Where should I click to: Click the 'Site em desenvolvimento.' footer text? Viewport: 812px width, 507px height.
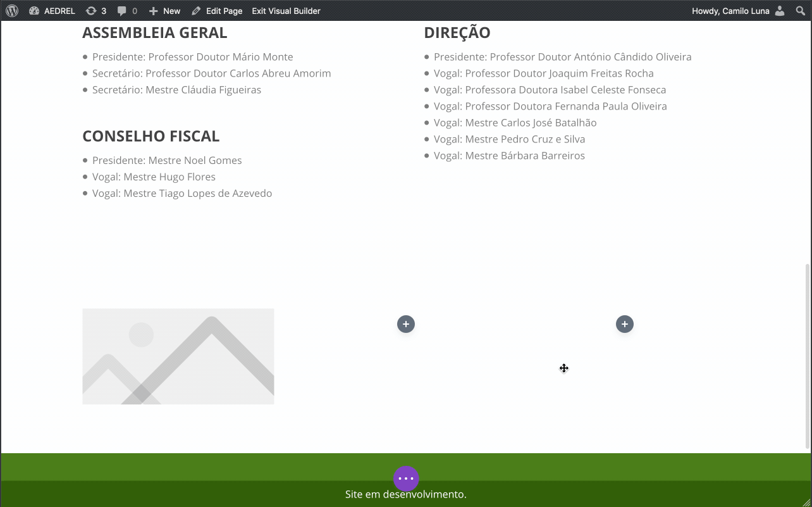(x=405, y=494)
